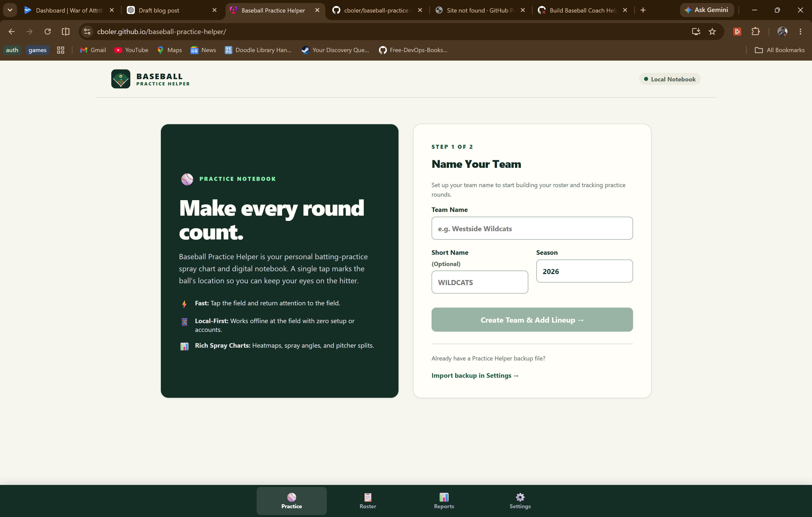Image resolution: width=812 pixels, height=517 pixels.
Task: Open the Settings bottom tab
Action: click(x=520, y=501)
